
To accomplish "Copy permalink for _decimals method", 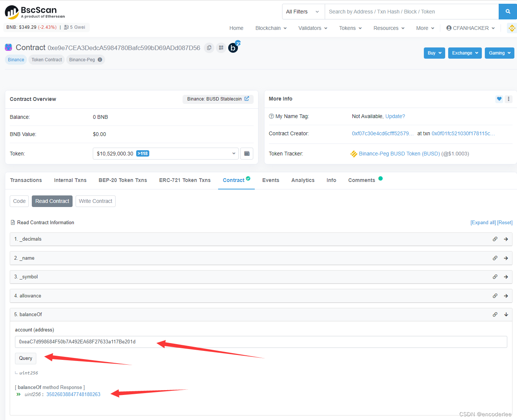I will tap(495, 239).
